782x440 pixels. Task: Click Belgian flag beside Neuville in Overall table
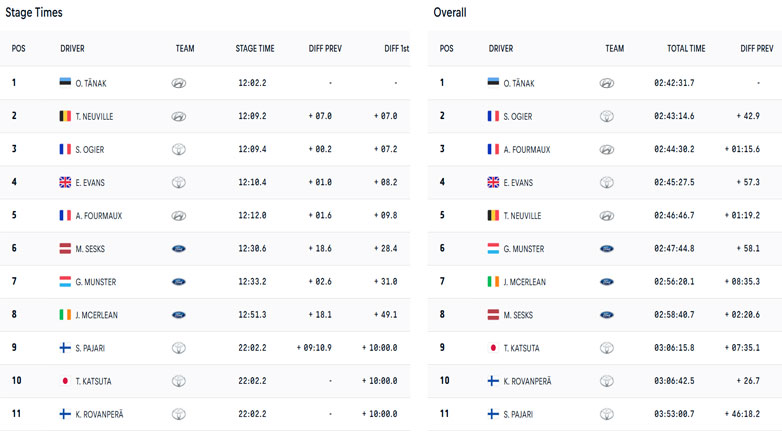(493, 215)
